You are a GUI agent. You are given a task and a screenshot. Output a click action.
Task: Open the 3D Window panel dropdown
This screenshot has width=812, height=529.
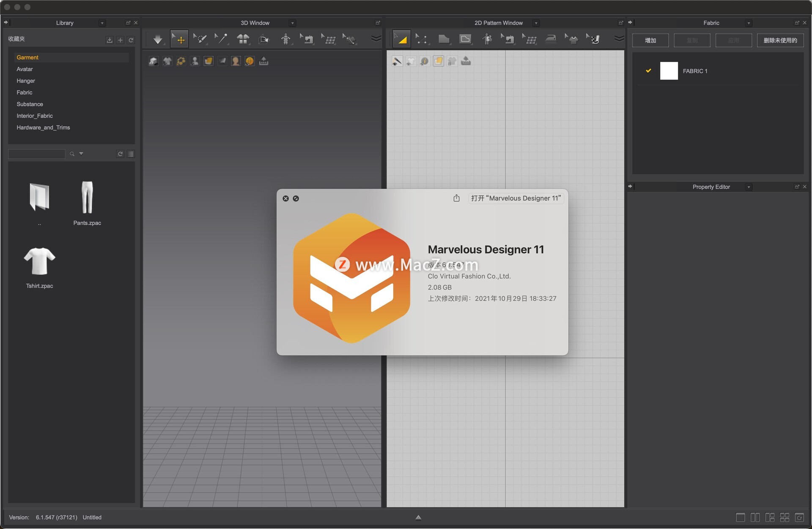click(x=292, y=23)
